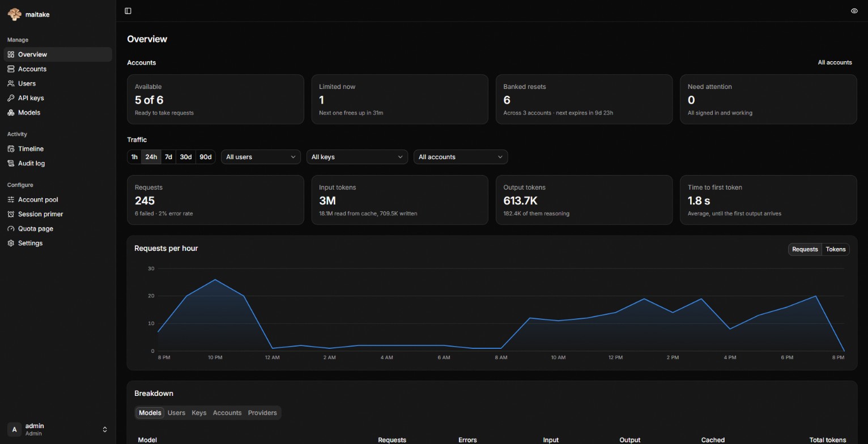Click the API keys key icon
Image resolution: width=868 pixels, height=444 pixels.
(11, 98)
